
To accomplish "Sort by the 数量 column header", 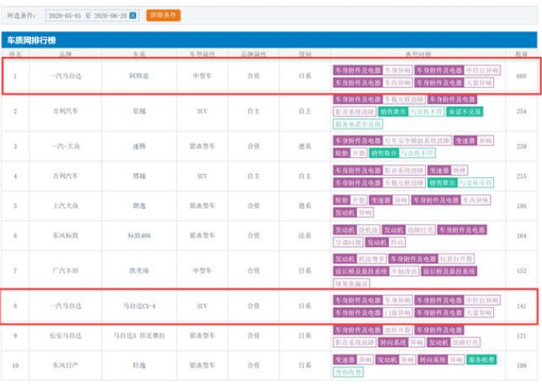I will click(x=522, y=54).
